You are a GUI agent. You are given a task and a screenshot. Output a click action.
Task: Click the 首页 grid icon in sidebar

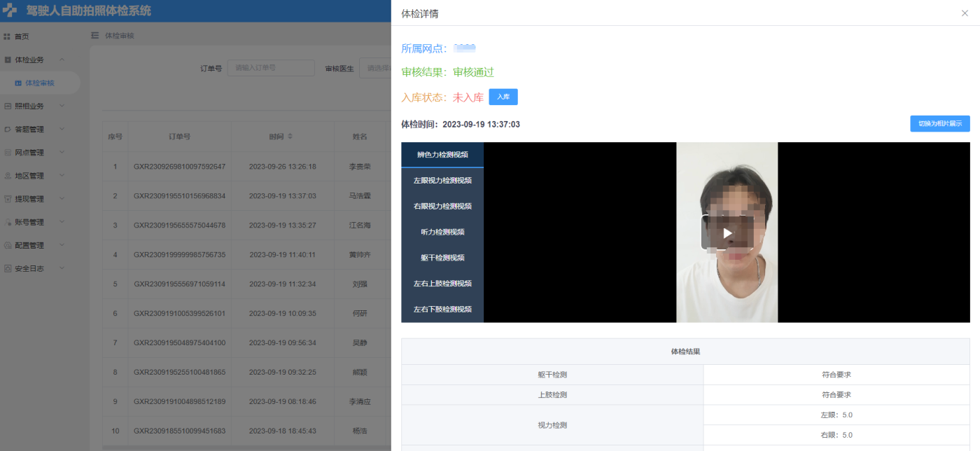coord(7,36)
